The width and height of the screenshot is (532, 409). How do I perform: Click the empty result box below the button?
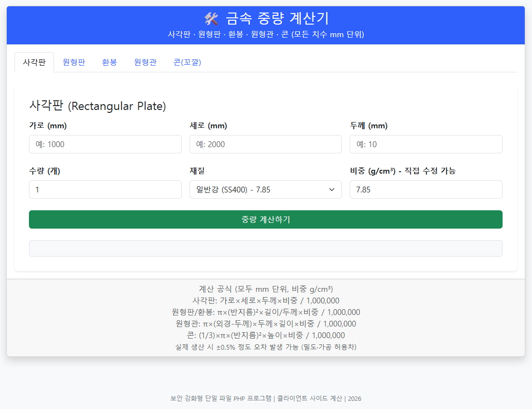pos(265,248)
